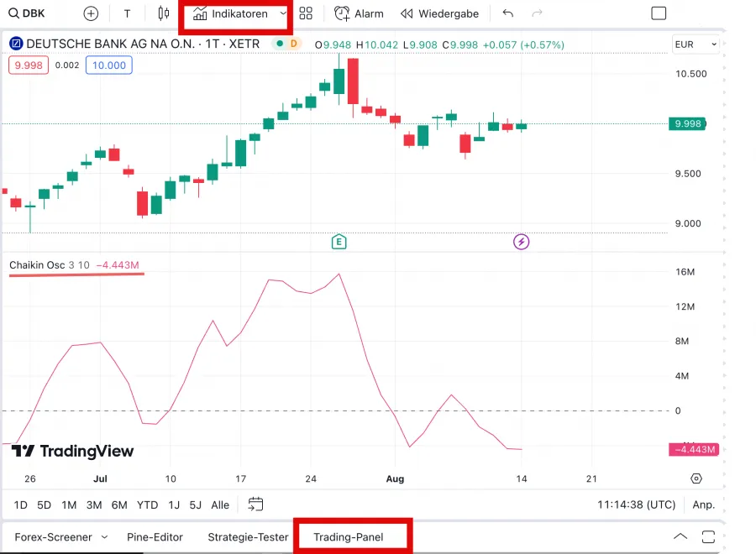Open the Trading-Panel

pos(351,536)
